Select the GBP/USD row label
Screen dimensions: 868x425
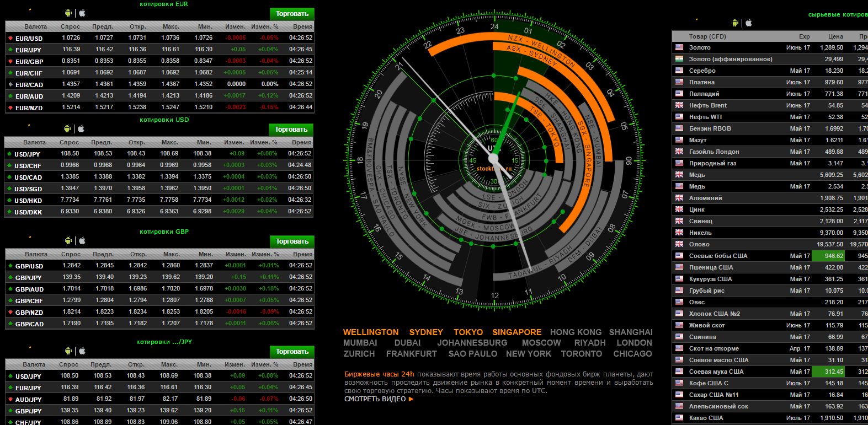click(29, 266)
